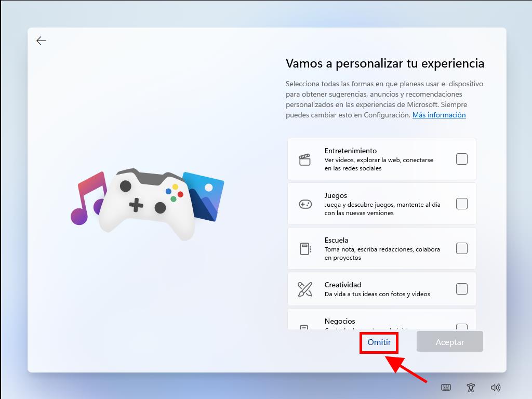Click the volume speaker icon
Screen dimensions: 532x399
(x=496, y=387)
